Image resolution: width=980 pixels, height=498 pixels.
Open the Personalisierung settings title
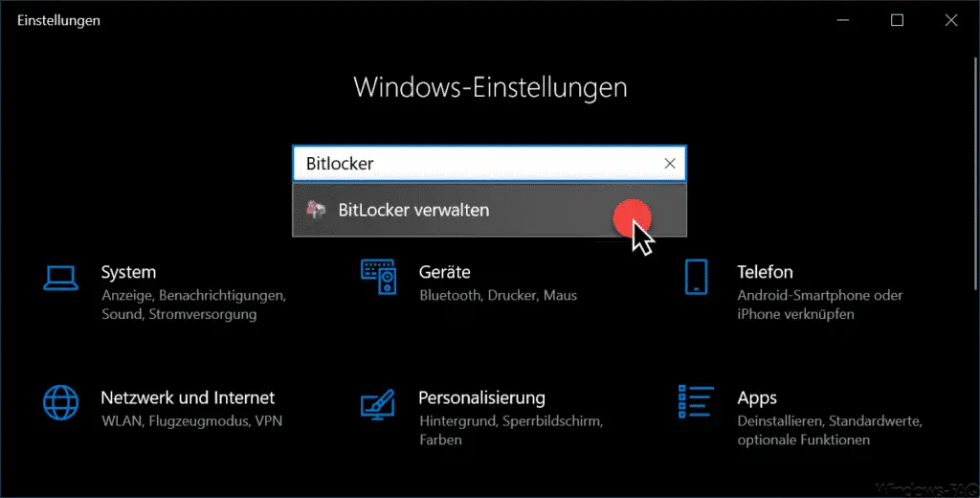click(x=482, y=397)
